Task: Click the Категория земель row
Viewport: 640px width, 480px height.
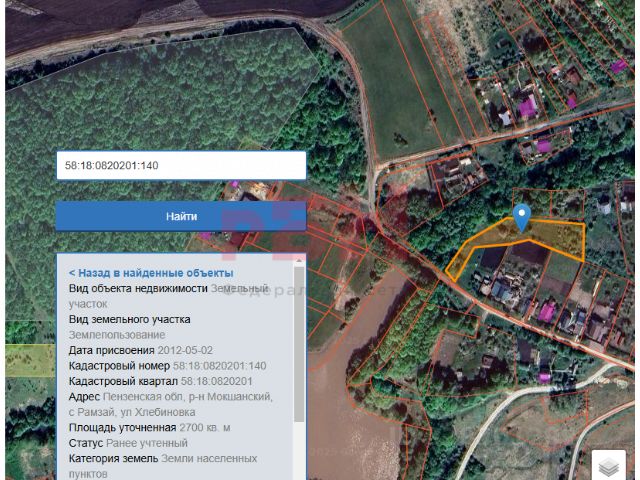Action: 163,466
